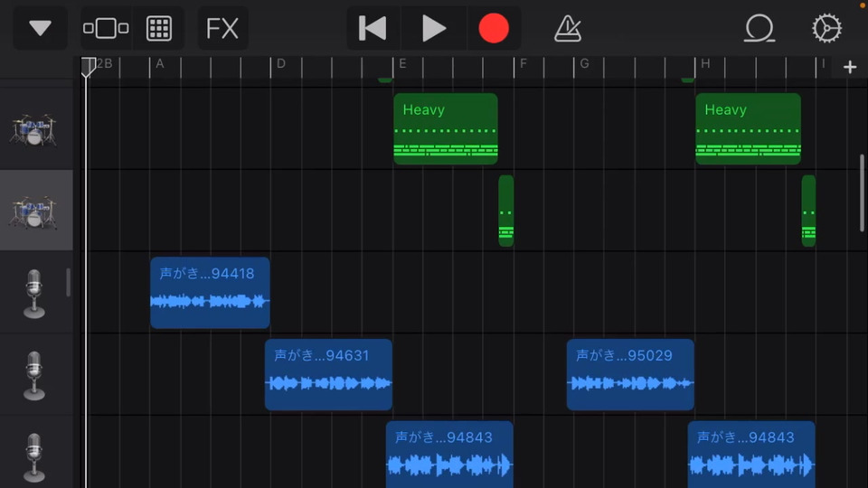868x488 pixels.
Task: Tap section marker H on ruler
Action: point(705,63)
